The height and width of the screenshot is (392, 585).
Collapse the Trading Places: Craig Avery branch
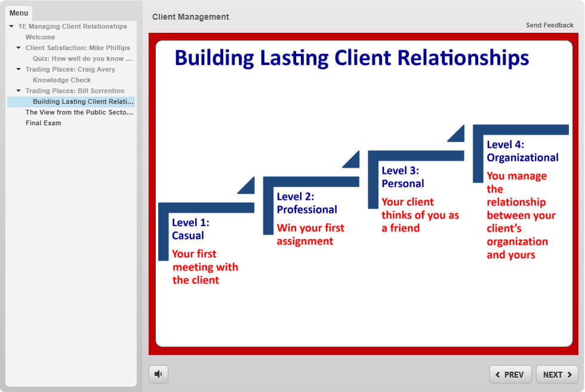[x=19, y=69]
